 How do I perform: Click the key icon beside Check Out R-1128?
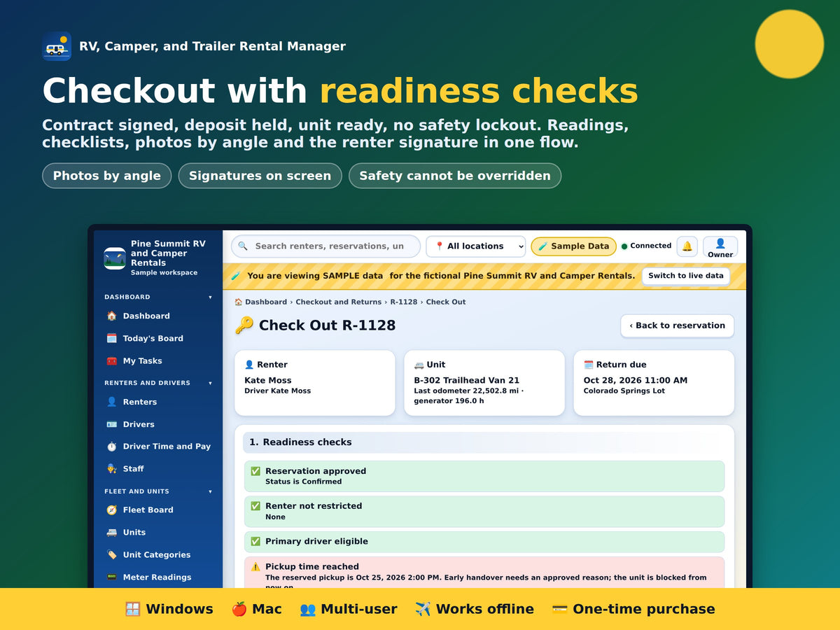pyautogui.click(x=244, y=325)
